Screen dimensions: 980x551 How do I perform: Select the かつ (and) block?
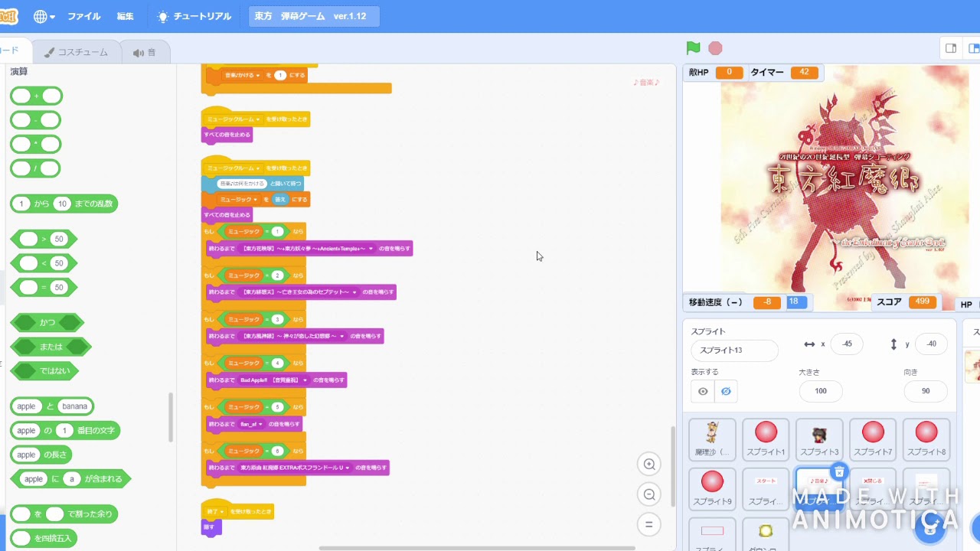click(47, 322)
